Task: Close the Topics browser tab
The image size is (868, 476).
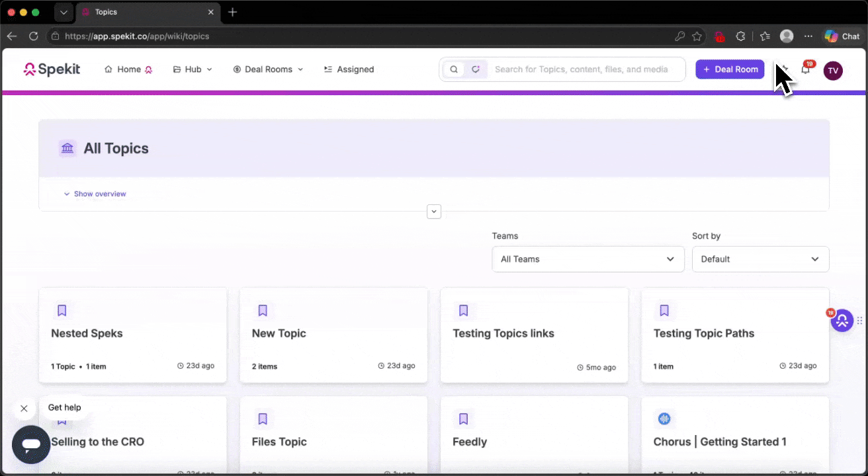Action: pyautogui.click(x=211, y=12)
